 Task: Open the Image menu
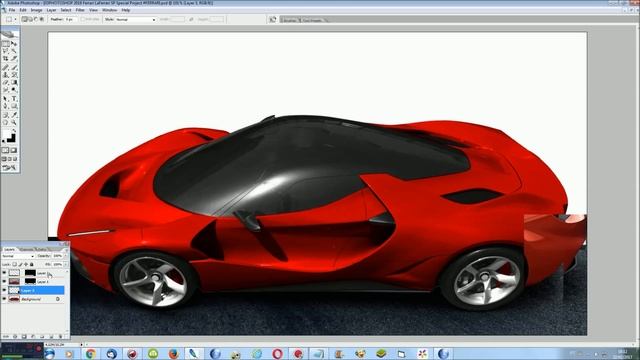[x=36, y=10]
